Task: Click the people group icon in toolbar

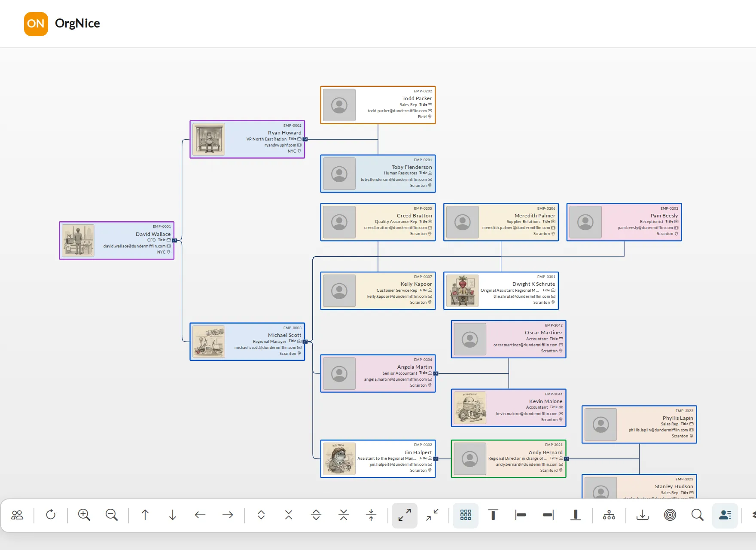Action: [x=17, y=515]
